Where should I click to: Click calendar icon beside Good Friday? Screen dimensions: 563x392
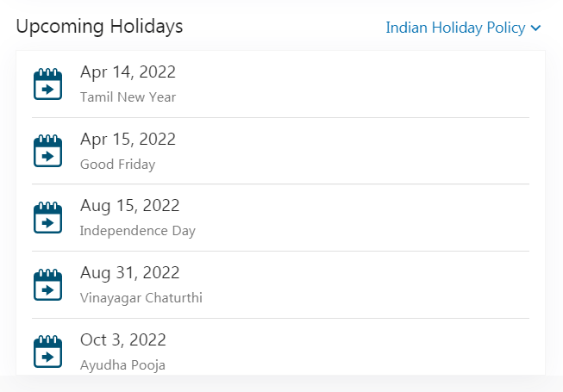tap(47, 151)
